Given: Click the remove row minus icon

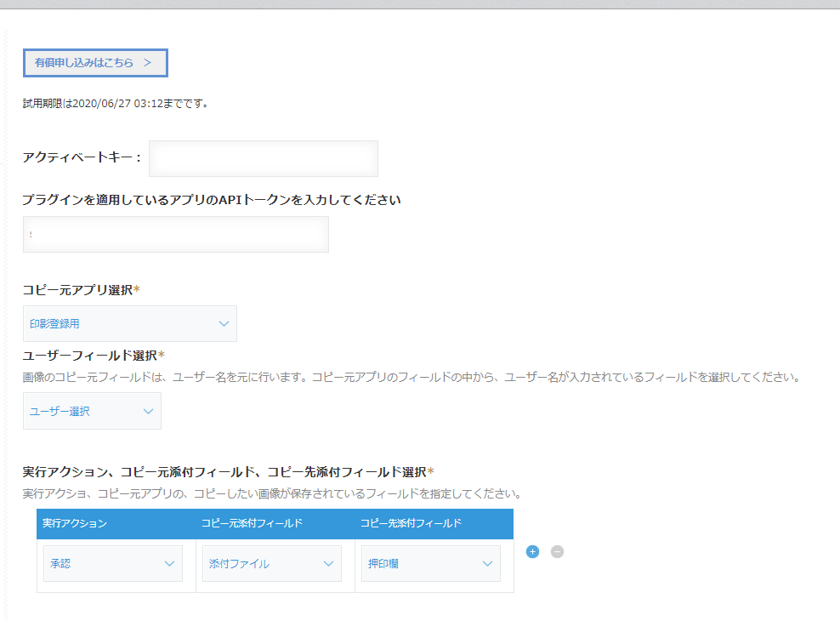Looking at the screenshot, I should [557, 551].
